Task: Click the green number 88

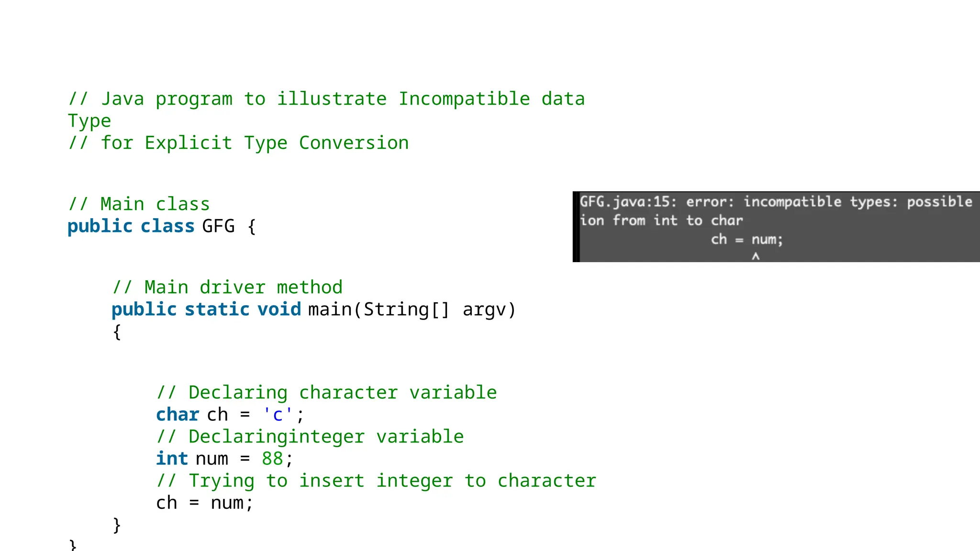Action: point(272,459)
